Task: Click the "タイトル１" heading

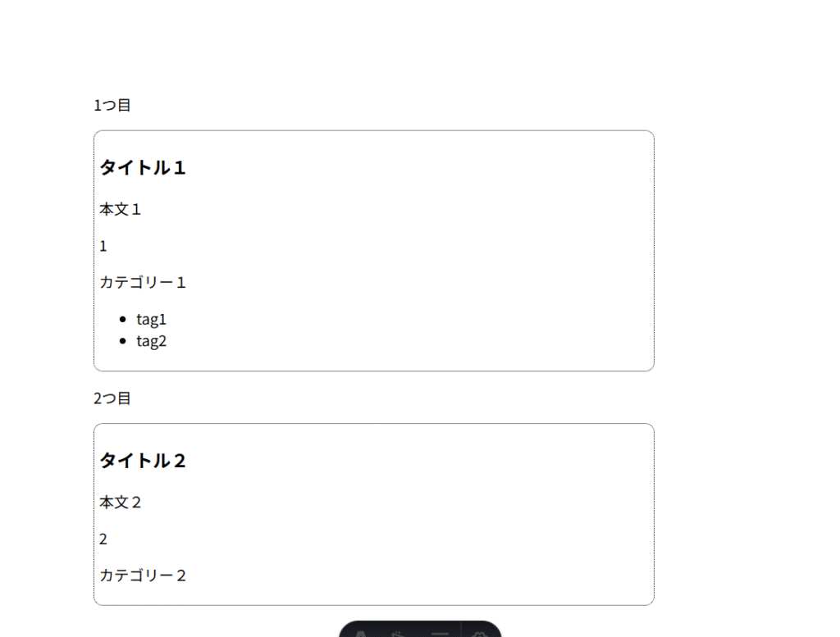Action: tap(143, 168)
